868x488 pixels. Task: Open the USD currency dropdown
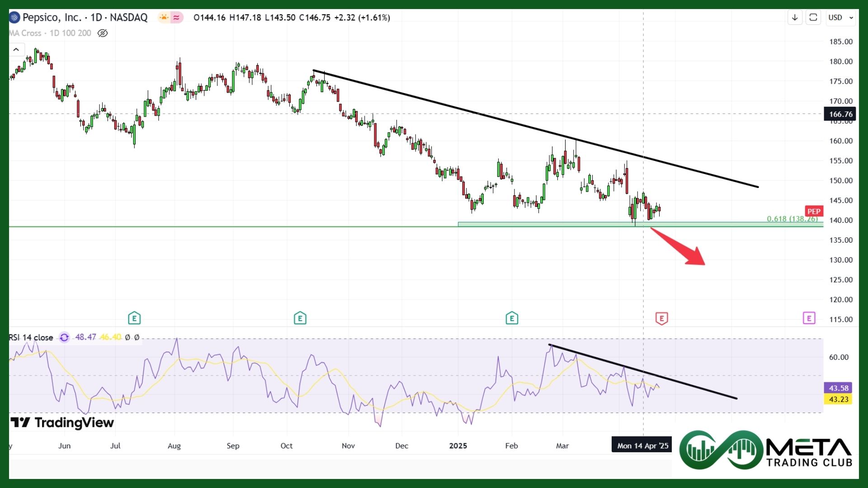tap(841, 18)
